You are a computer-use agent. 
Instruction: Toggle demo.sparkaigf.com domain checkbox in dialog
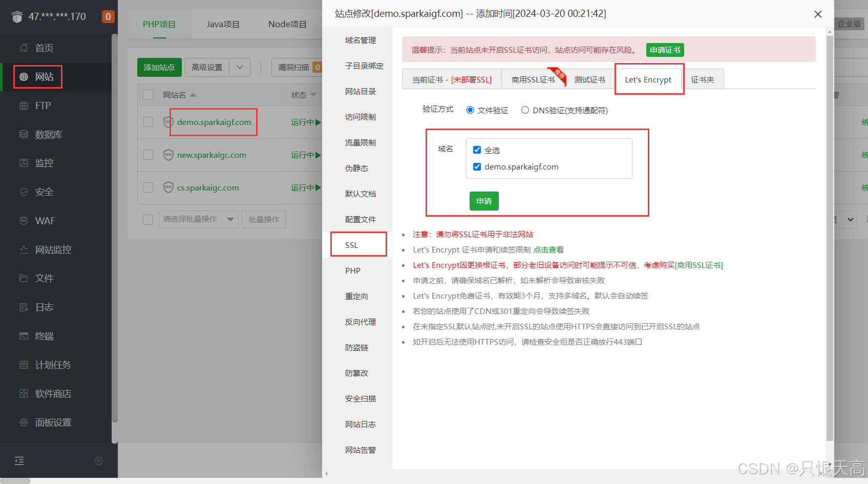pyautogui.click(x=477, y=166)
